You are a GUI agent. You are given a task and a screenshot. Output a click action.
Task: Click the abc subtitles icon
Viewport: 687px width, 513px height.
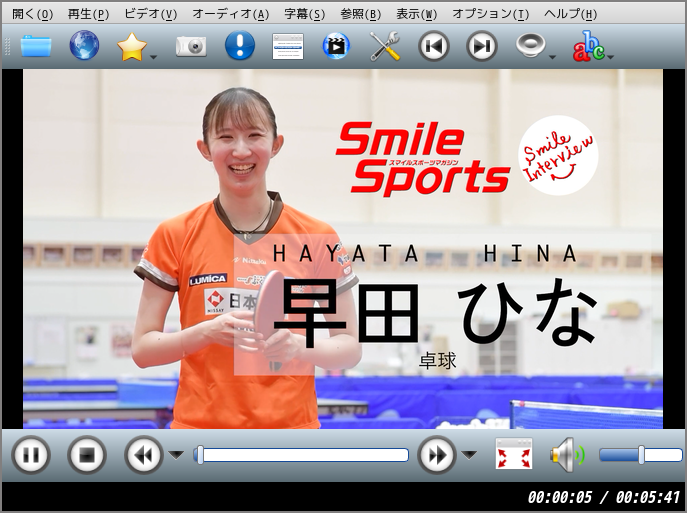coord(588,46)
